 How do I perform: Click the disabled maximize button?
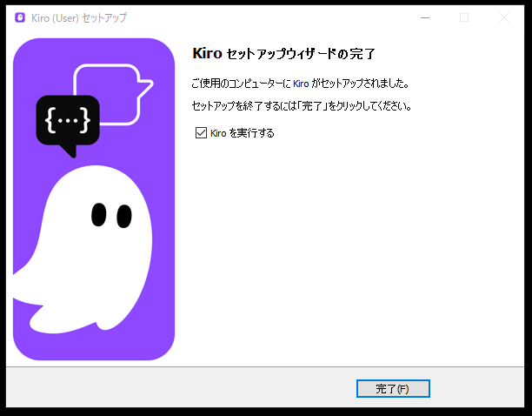pyautogui.click(x=464, y=17)
